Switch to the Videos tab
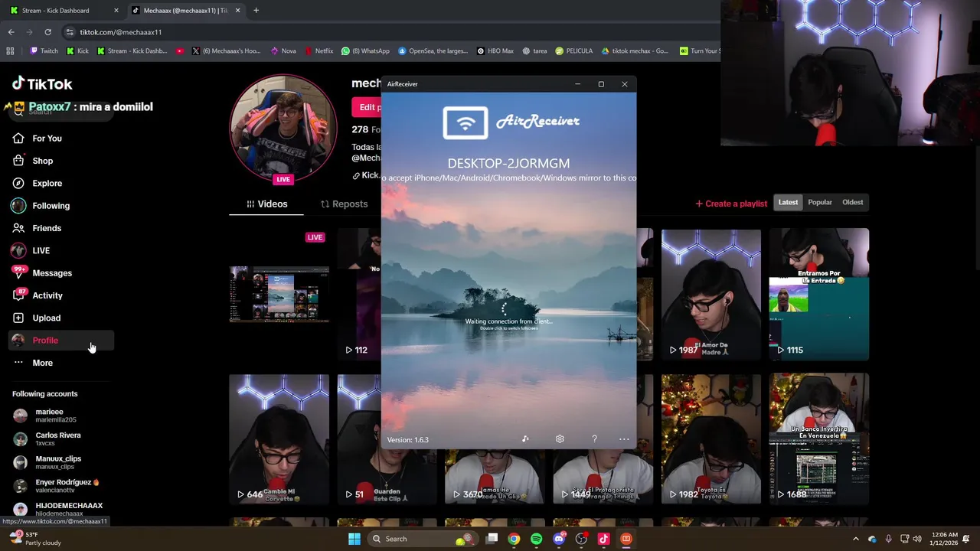Image resolution: width=980 pixels, height=551 pixels. (x=266, y=204)
